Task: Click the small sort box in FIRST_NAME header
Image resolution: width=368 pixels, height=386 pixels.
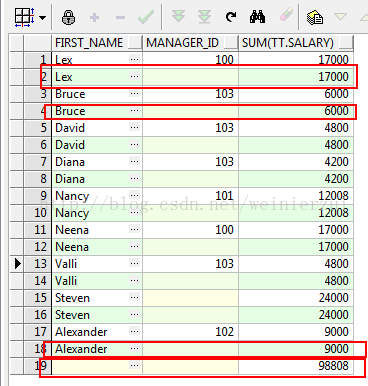Action: 135,43
